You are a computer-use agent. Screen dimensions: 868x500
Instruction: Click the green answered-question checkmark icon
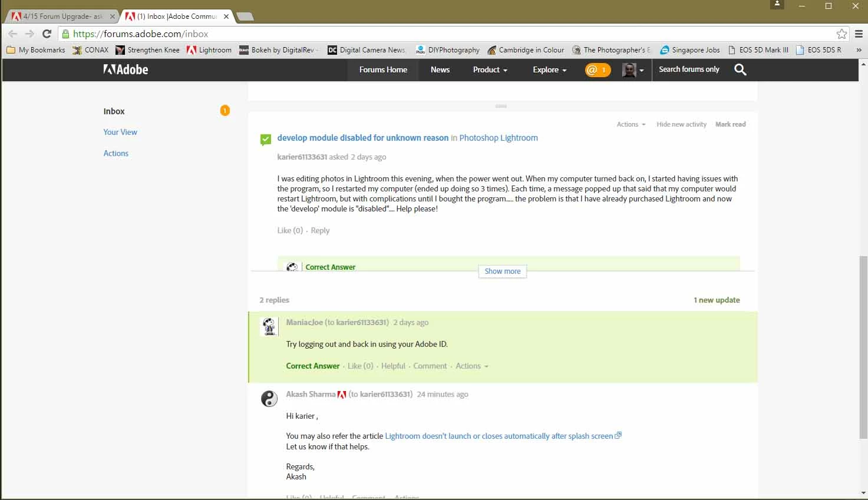266,139
